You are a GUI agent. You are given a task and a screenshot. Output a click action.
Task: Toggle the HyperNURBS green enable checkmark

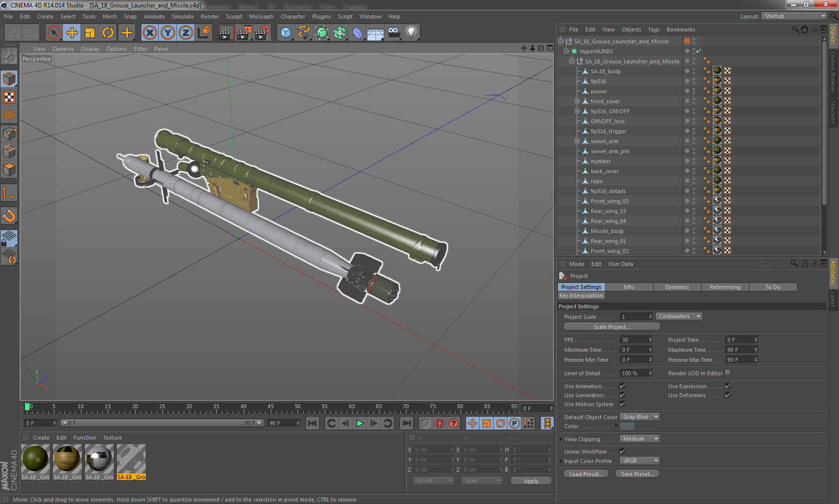(699, 51)
